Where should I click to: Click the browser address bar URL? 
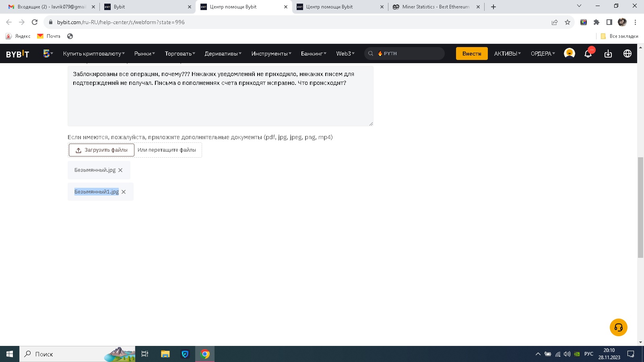(121, 22)
